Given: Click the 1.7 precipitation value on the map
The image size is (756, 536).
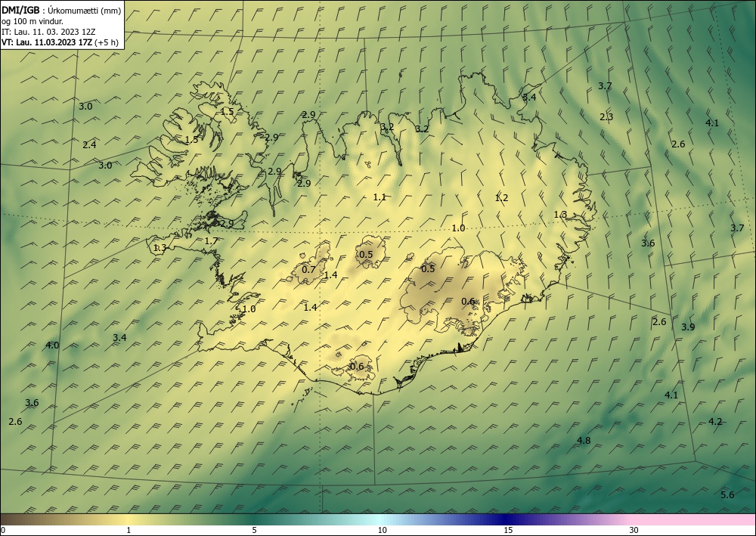Looking at the screenshot, I should (211, 241).
